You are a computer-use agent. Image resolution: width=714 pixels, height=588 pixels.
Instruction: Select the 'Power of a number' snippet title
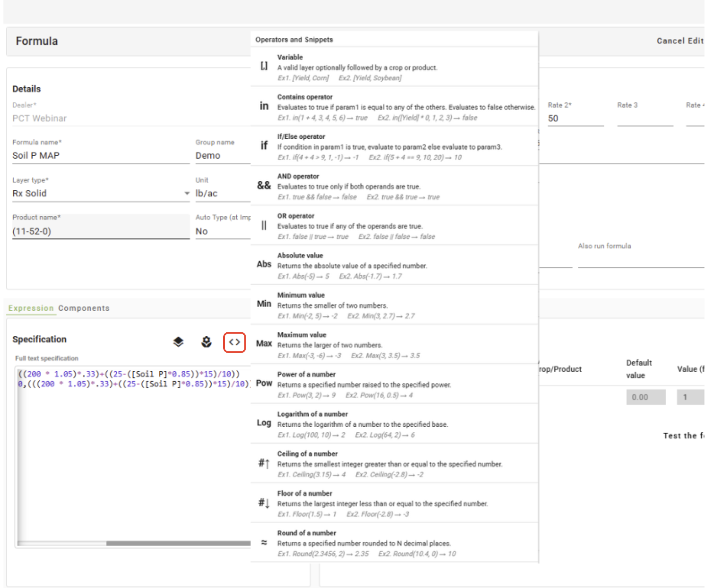point(307,375)
